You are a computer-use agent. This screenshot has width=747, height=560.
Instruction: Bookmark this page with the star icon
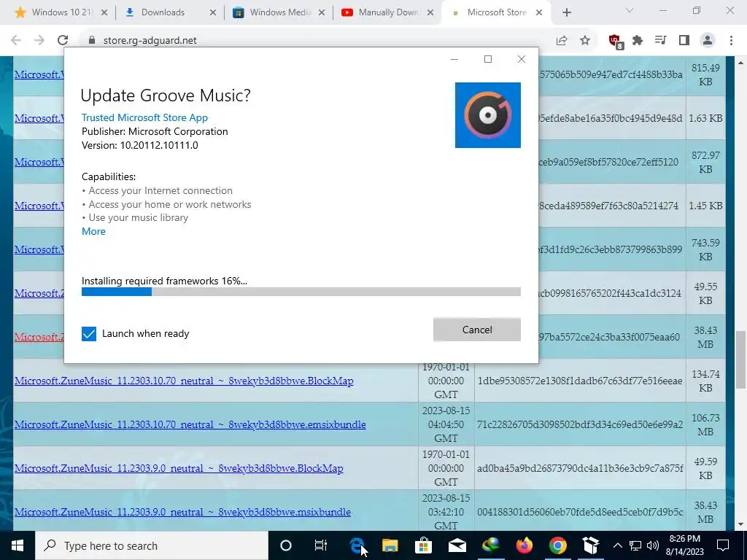(585, 41)
